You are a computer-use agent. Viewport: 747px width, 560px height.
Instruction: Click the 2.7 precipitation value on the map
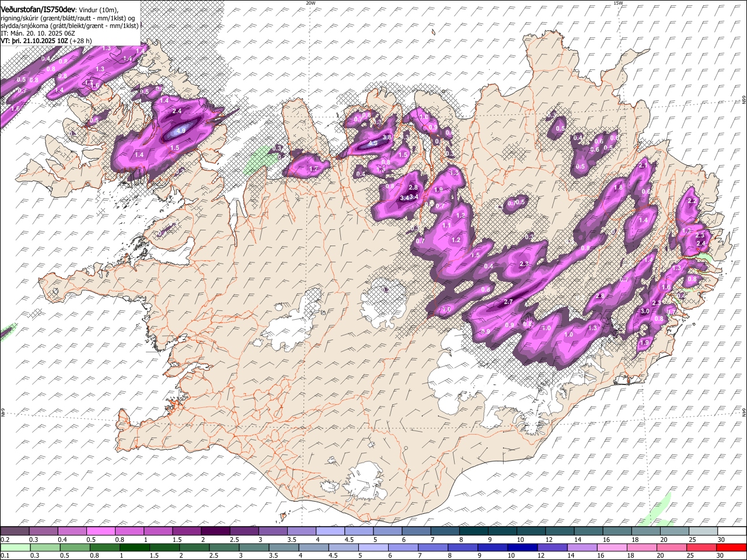508,302
